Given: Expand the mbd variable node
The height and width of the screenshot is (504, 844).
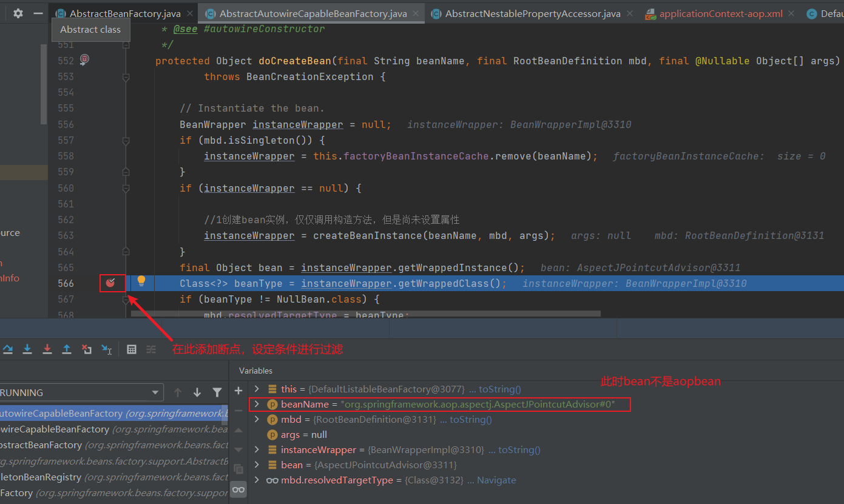Looking at the screenshot, I should (x=257, y=419).
